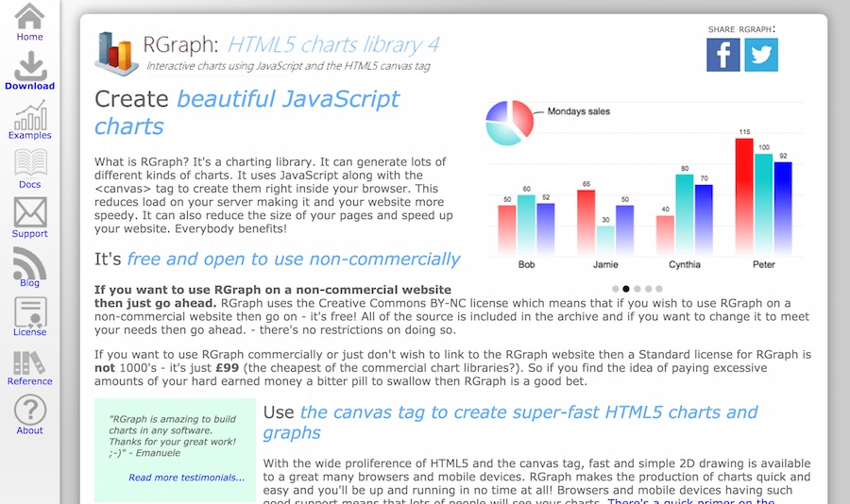The height and width of the screenshot is (504, 850).
Task: Click the Emanuele testimonial quote
Action: pos(173,436)
